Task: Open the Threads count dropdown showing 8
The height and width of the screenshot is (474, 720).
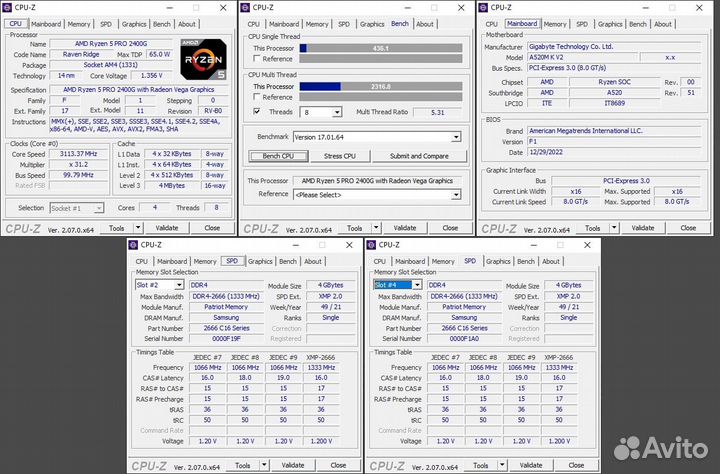Action: 338,112
